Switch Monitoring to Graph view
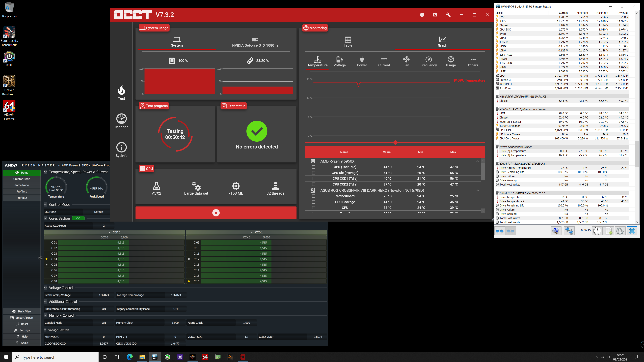 [442, 42]
